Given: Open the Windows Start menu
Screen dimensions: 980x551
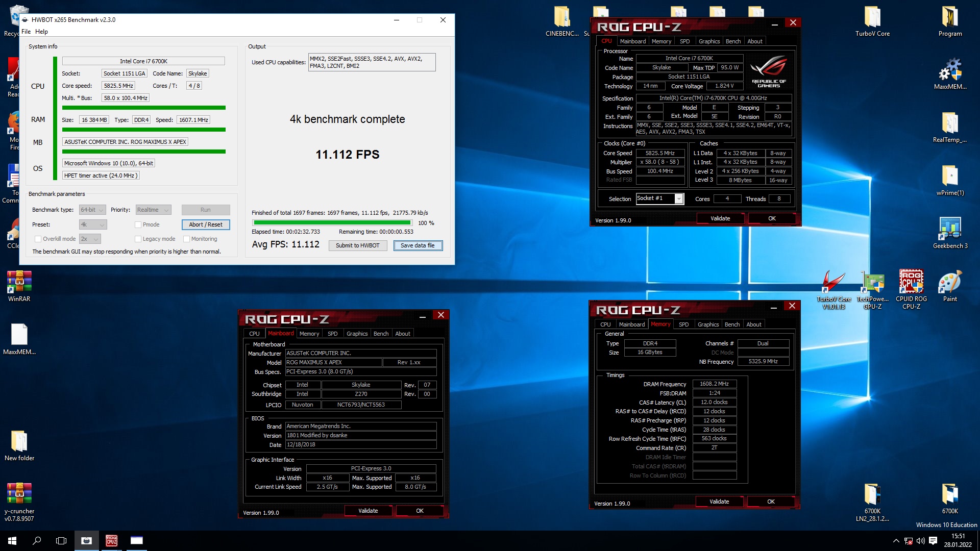Looking at the screenshot, I should (x=12, y=541).
